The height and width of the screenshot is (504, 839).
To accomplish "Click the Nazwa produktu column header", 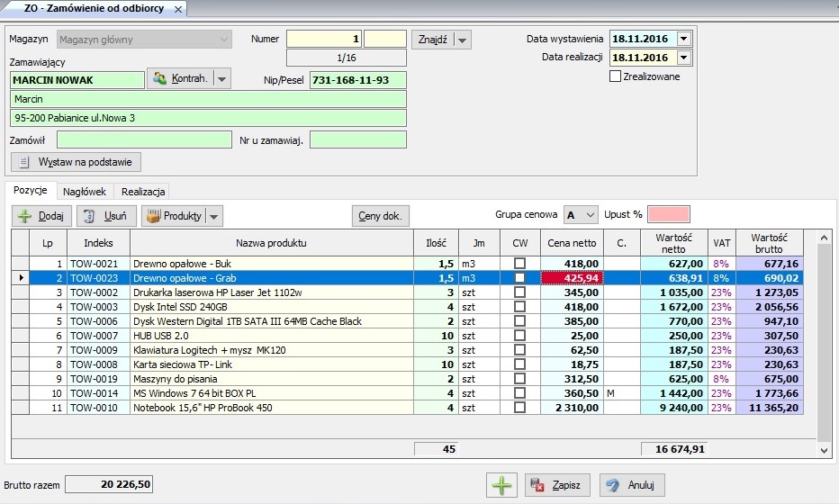I will click(271, 243).
